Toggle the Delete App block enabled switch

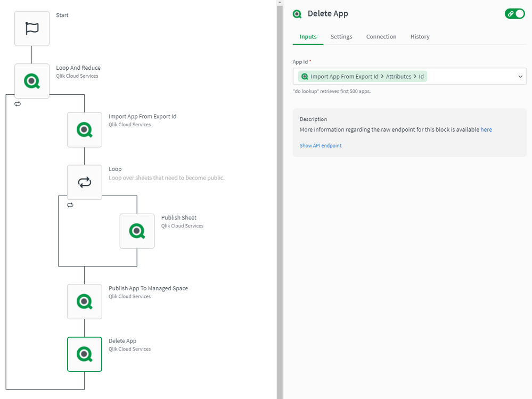(x=514, y=14)
